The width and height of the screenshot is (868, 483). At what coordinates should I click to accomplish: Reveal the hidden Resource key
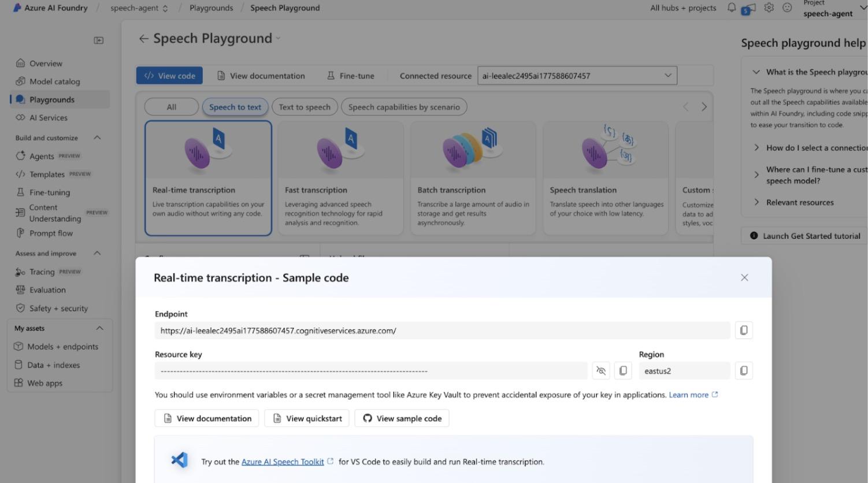pos(600,370)
